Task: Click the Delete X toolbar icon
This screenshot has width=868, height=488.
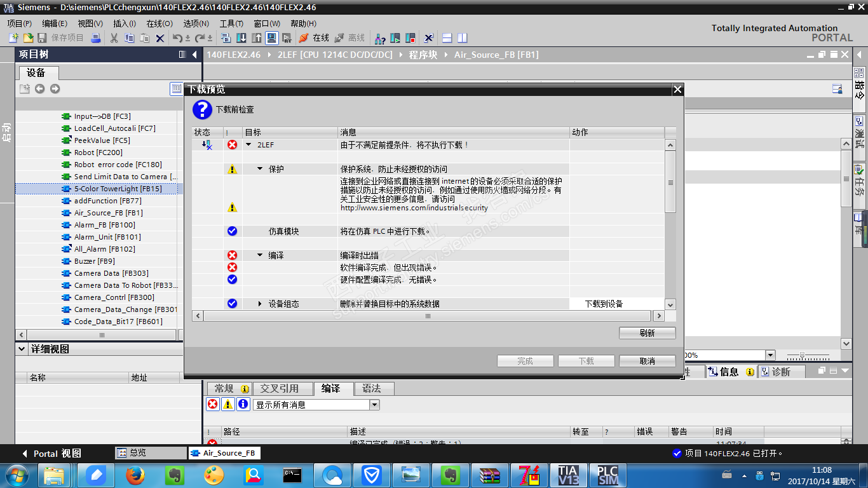Action: click(x=160, y=38)
